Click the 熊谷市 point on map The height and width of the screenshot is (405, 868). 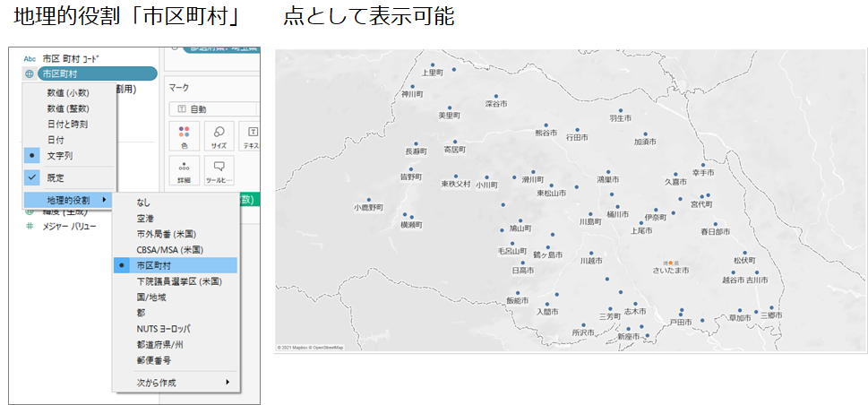[x=546, y=125]
